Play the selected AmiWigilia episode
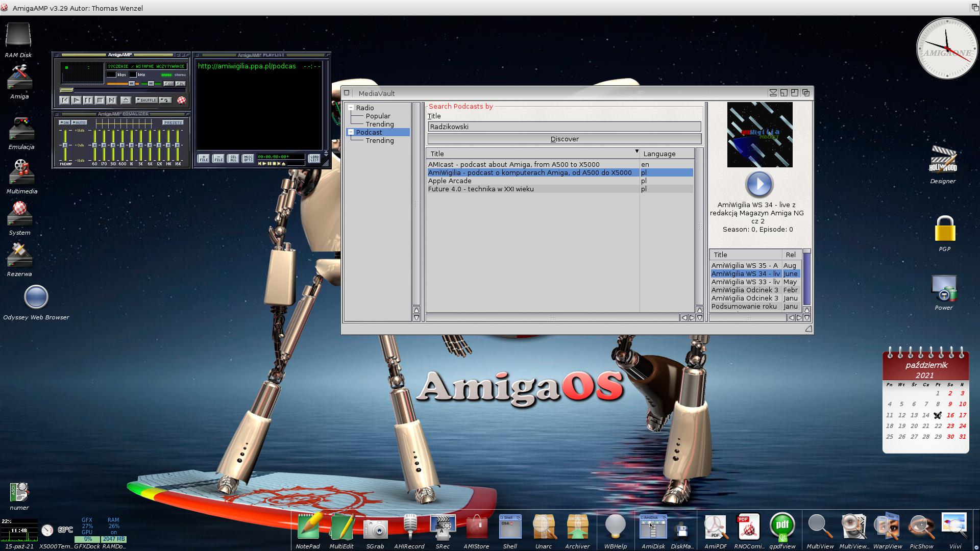The height and width of the screenshot is (551, 980). click(759, 184)
